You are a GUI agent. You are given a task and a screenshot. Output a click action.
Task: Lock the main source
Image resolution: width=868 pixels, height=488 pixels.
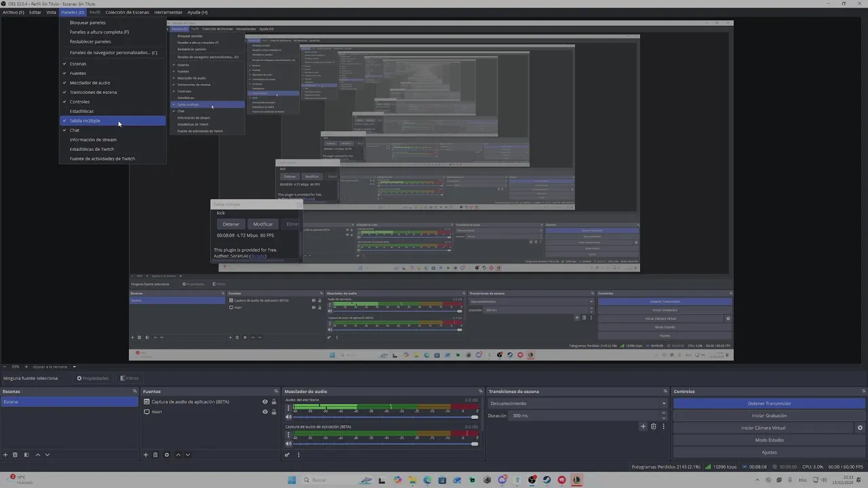274,412
